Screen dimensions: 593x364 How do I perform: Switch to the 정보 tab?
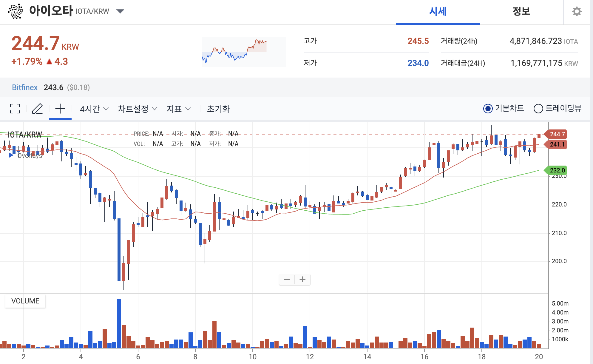coord(521,12)
